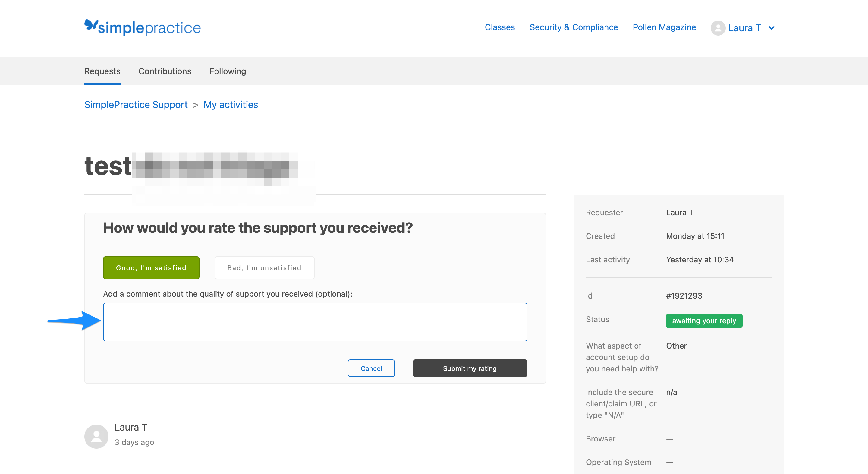Switch to the Contributions tab
868x474 pixels.
[165, 71]
